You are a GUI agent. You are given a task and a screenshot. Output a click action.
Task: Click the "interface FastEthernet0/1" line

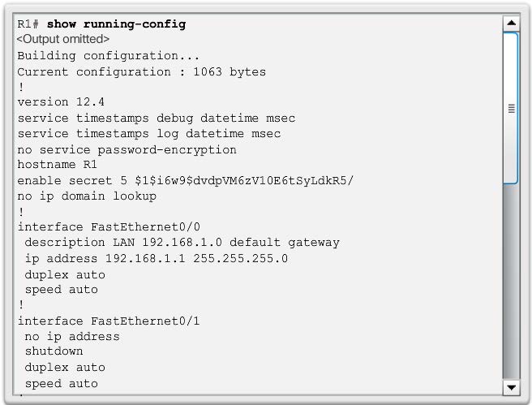(109, 321)
